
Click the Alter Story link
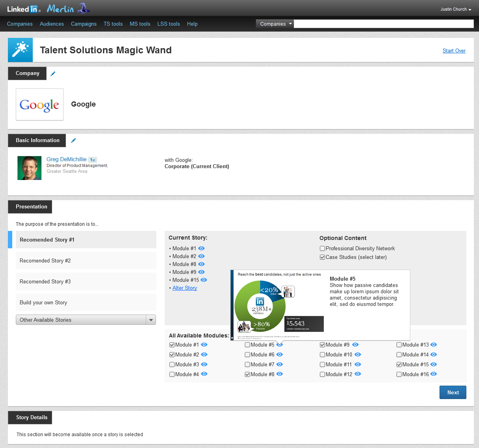tap(184, 288)
